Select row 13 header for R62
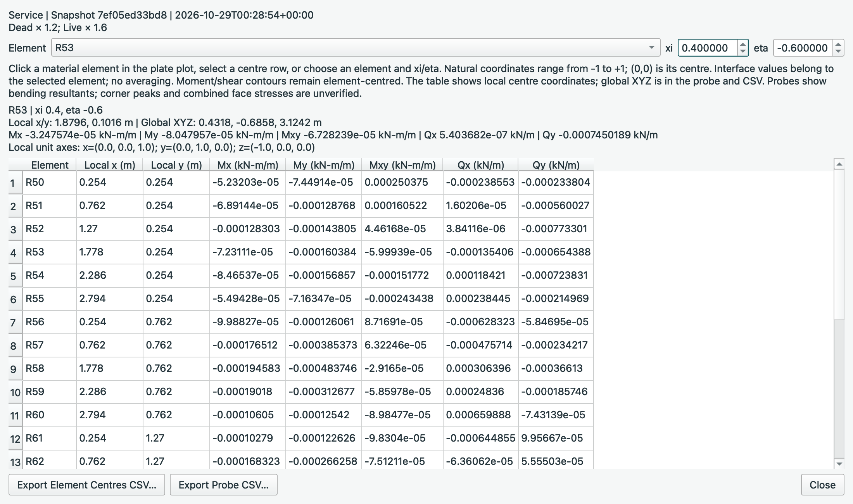This screenshot has height=504, width=853. tap(16, 461)
